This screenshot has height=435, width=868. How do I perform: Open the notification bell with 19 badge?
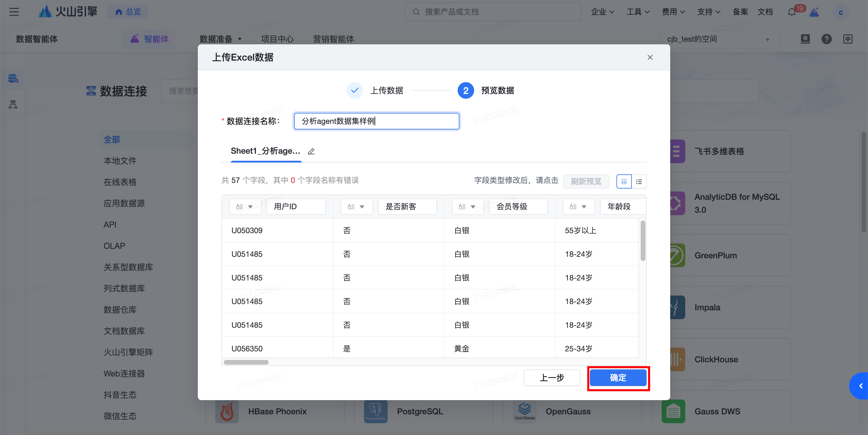coord(792,12)
